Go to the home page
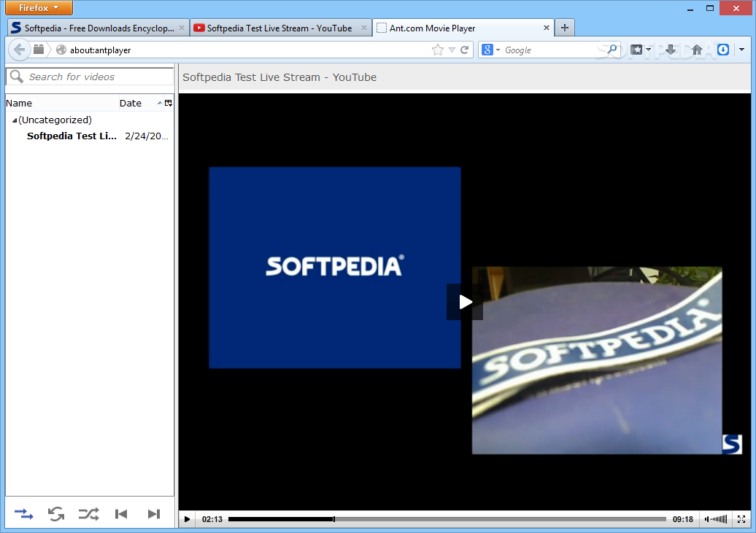 coord(697,50)
